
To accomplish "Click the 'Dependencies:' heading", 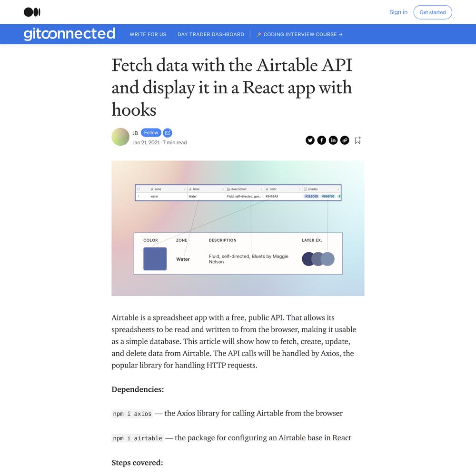I will coord(138,389).
